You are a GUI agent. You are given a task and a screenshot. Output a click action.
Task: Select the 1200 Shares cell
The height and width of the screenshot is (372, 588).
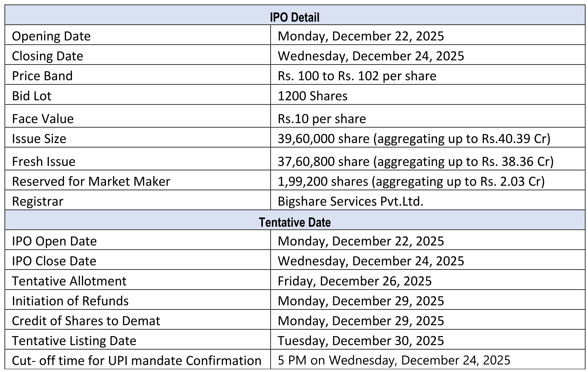[312, 96]
